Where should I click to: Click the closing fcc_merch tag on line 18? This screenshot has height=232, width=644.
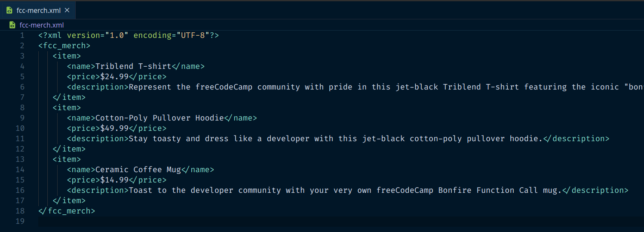pyautogui.click(x=67, y=211)
